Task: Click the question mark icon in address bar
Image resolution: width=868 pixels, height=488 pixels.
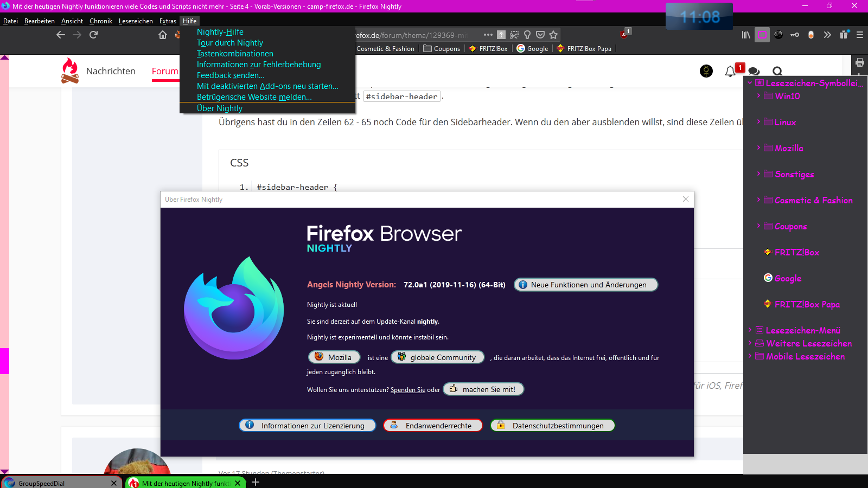Action: (x=501, y=35)
